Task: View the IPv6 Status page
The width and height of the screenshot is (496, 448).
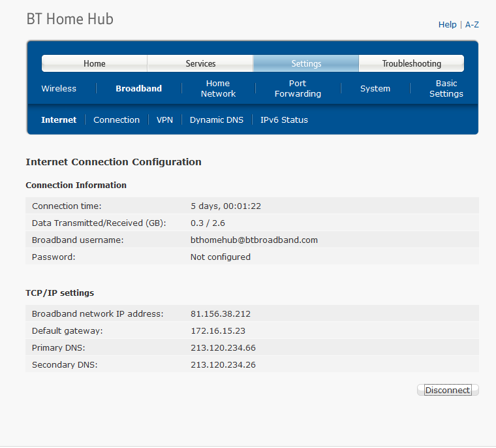Action: [284, 120]
